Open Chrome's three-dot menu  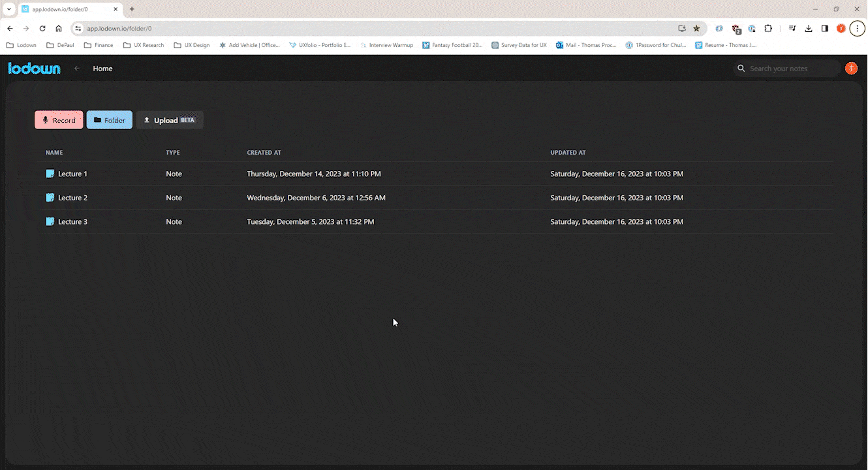pos(857,28)
